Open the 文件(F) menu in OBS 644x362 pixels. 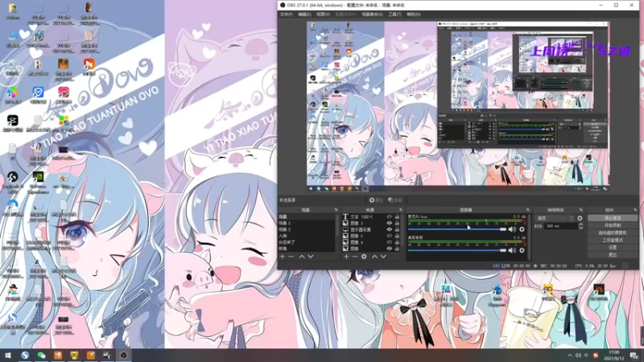[x=286, y=14]
